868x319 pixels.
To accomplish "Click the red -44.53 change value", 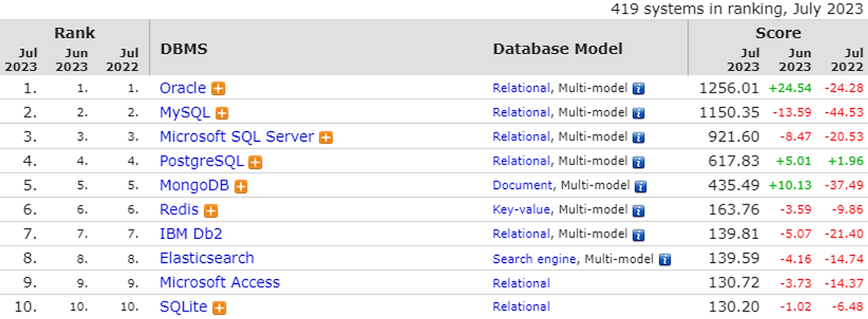I will pyautogui.click(x=844, y=113).
